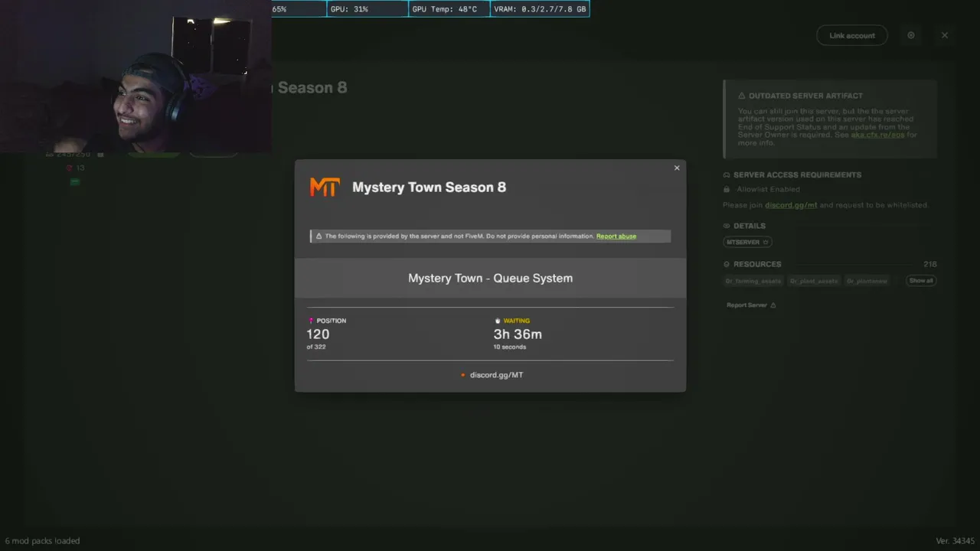This screenshot has height=551, width=980.
Task: Click the orange dot icon before discord.gg/MT
Action: [x=463, y=375]
